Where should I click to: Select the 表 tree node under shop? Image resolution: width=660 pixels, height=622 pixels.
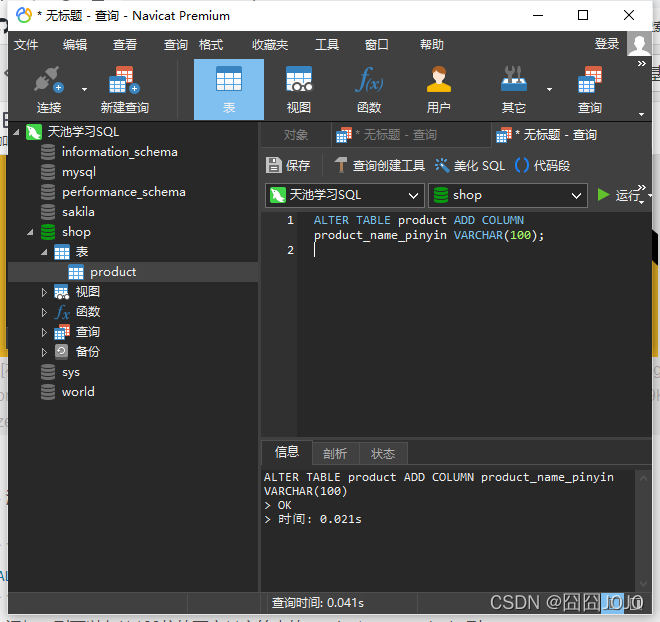82,252
